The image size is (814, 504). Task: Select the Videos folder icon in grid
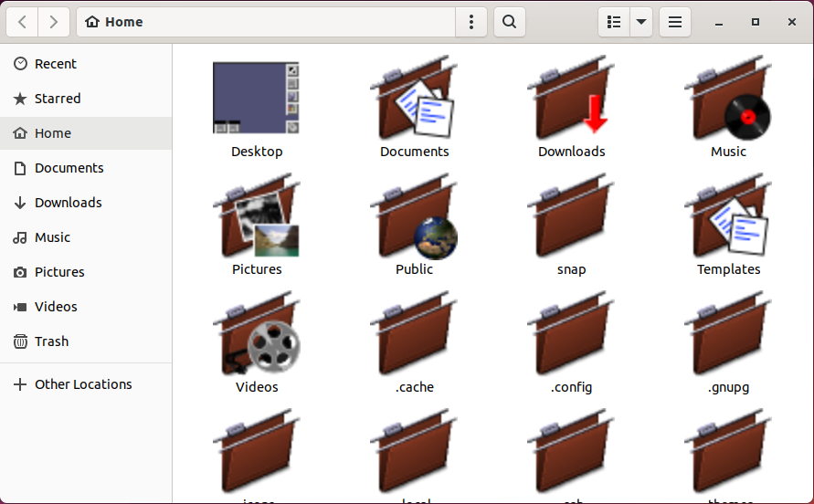click(257, 333)
